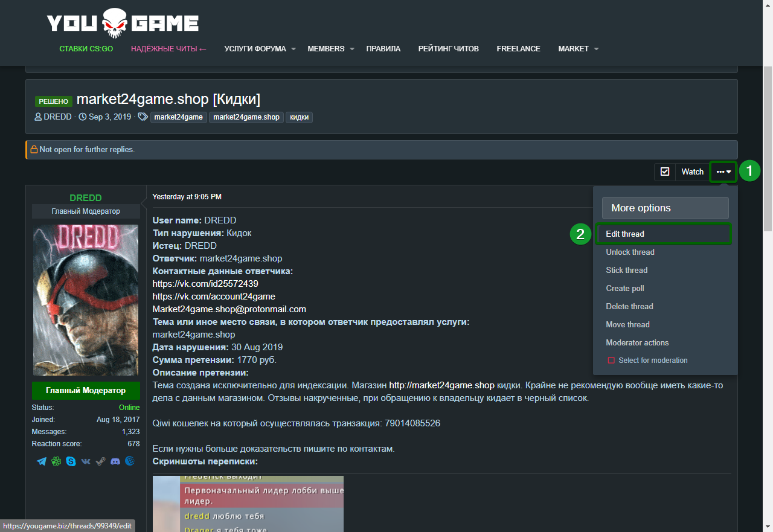Click DREDD username above the avatar
This screenshot has width=773, height=532.
[x=86, y=198]
